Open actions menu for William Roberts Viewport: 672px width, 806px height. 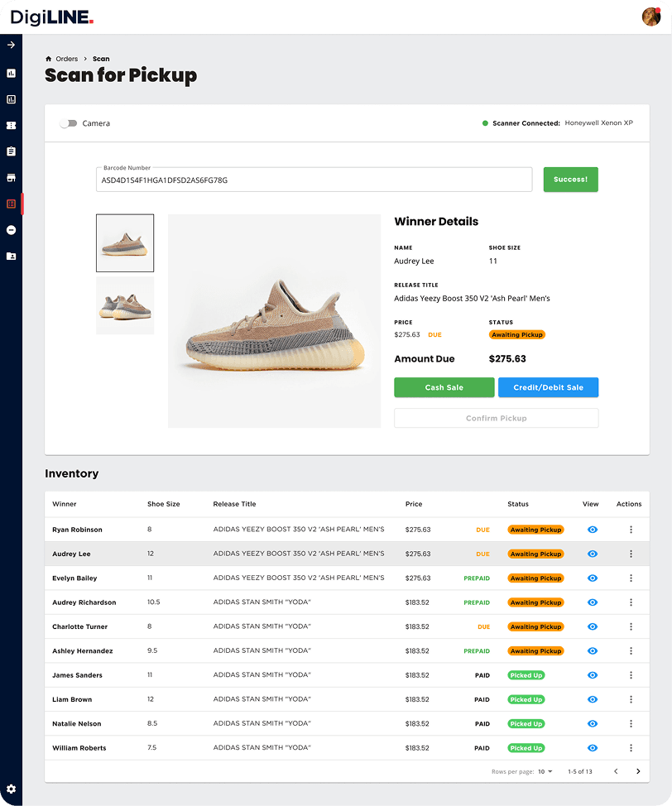click(x=631, y=748)
